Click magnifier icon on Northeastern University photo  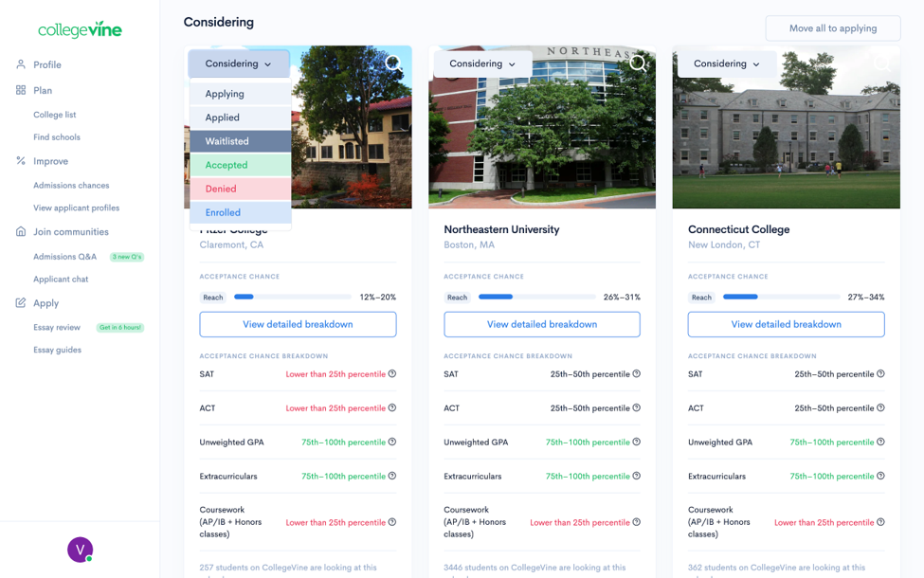[x=639, y=63]
